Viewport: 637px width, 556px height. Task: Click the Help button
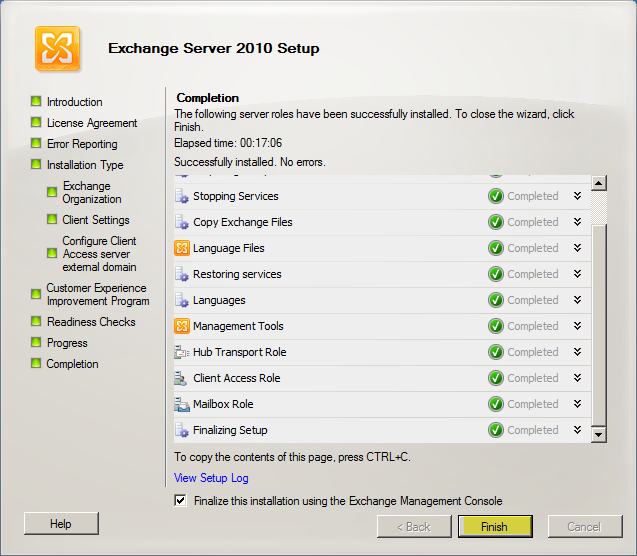coord(61,524)
